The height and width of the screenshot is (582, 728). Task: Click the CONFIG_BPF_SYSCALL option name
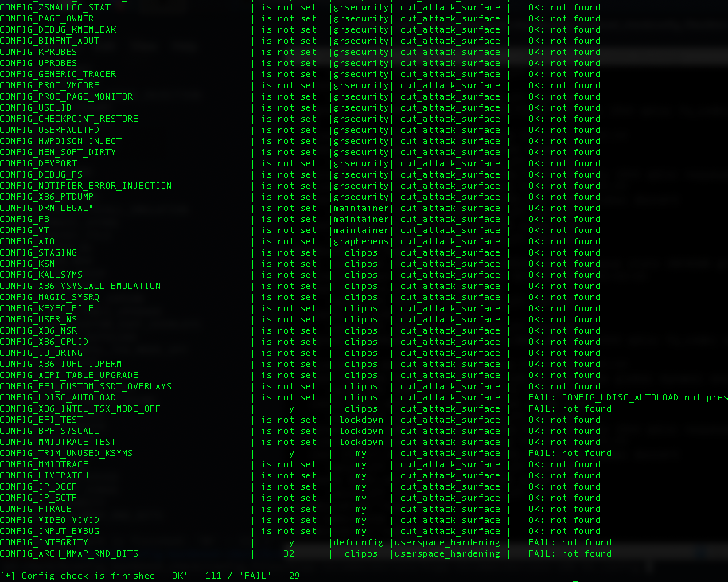point(49,431)
